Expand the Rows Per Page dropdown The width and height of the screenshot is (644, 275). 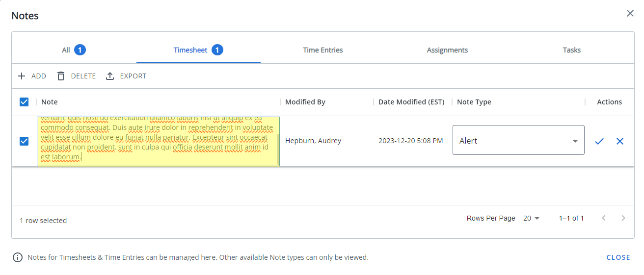pos(531,218)
